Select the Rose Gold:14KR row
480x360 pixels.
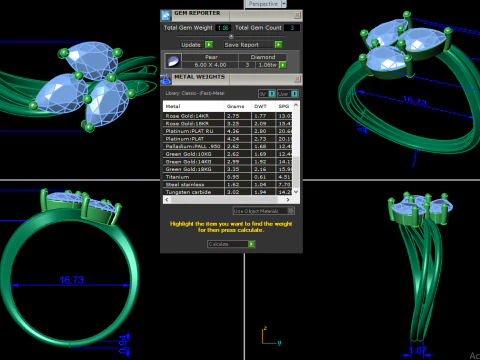[x=228, y=116]
